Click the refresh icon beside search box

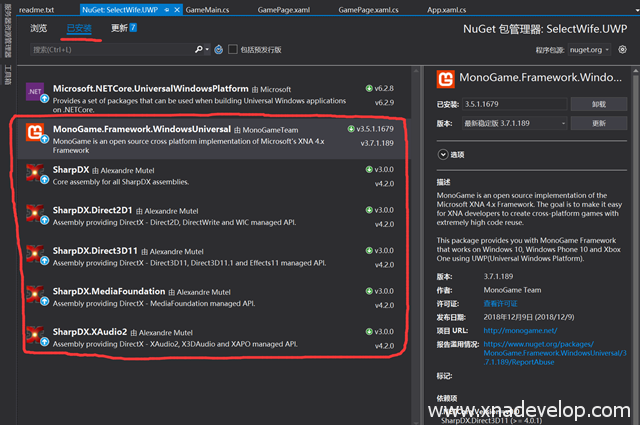click(219, 48)
